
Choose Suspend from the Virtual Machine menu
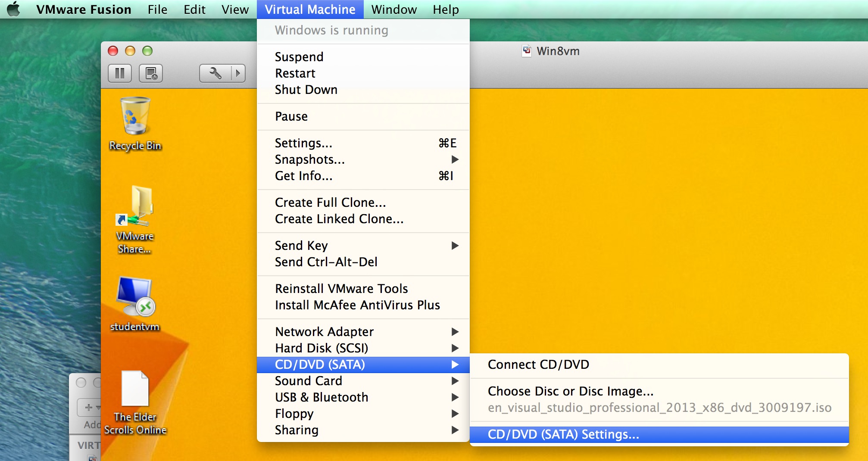(299, 57)
